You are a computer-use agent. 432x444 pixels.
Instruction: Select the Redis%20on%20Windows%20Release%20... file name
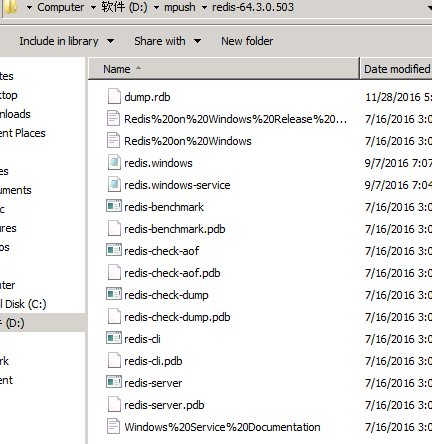[235, 119]
